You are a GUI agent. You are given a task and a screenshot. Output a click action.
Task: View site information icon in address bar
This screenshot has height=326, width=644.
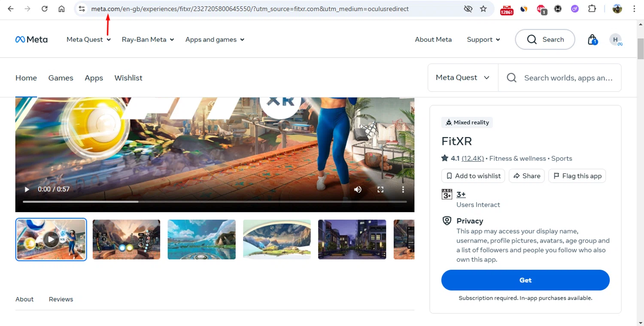click(82, 9)
